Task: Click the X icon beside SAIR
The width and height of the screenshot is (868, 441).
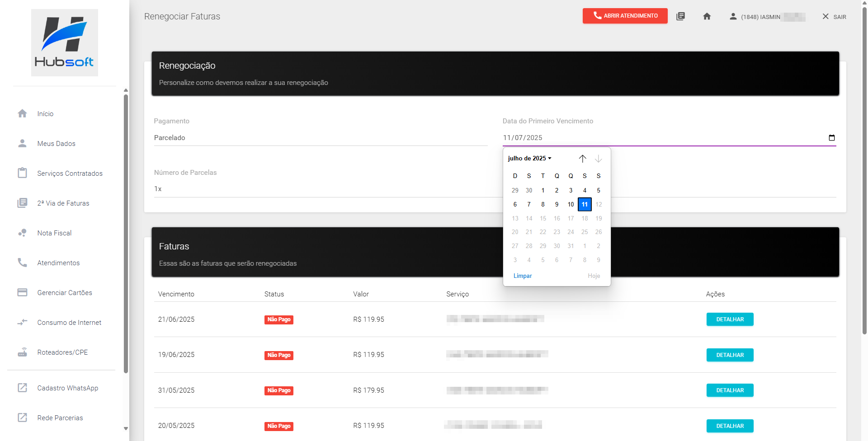Action: click(826, 16)
